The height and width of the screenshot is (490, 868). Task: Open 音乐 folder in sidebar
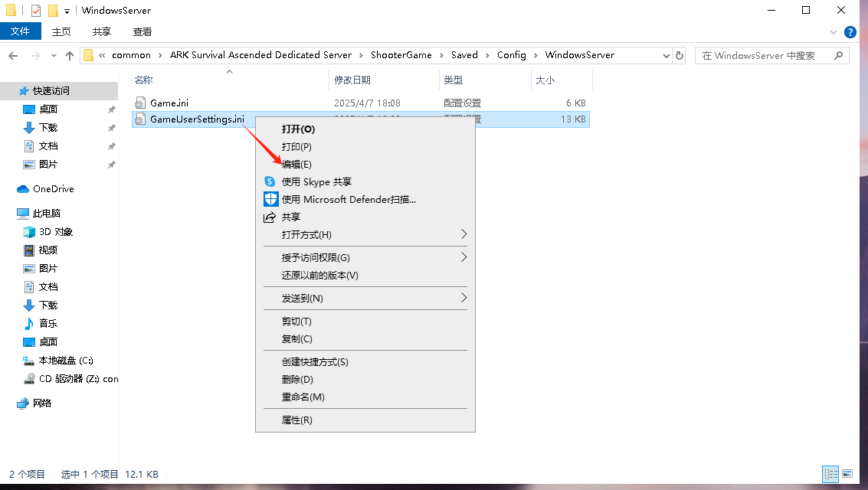[48, 324]
